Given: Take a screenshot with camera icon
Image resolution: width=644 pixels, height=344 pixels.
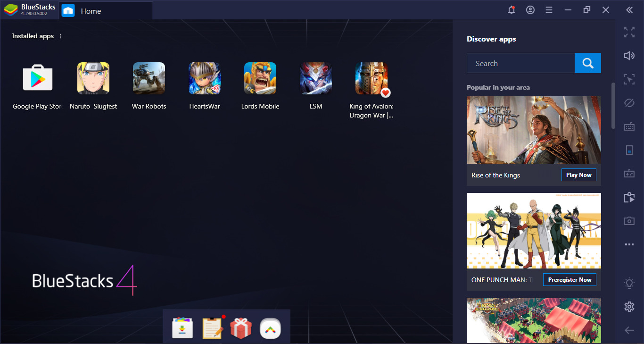Looking at the screenshot, I should (629, 221).
